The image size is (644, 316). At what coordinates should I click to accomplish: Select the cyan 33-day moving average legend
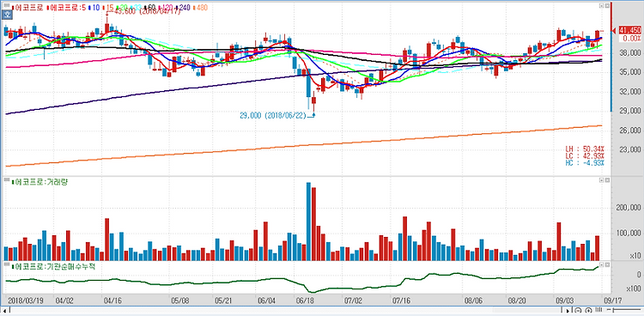(136, 8)
